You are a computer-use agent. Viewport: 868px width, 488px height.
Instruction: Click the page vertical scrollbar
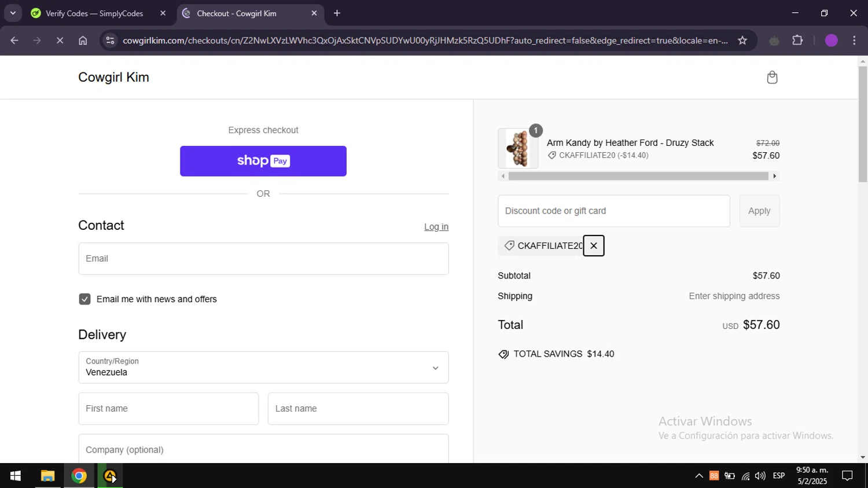(863, 124)
